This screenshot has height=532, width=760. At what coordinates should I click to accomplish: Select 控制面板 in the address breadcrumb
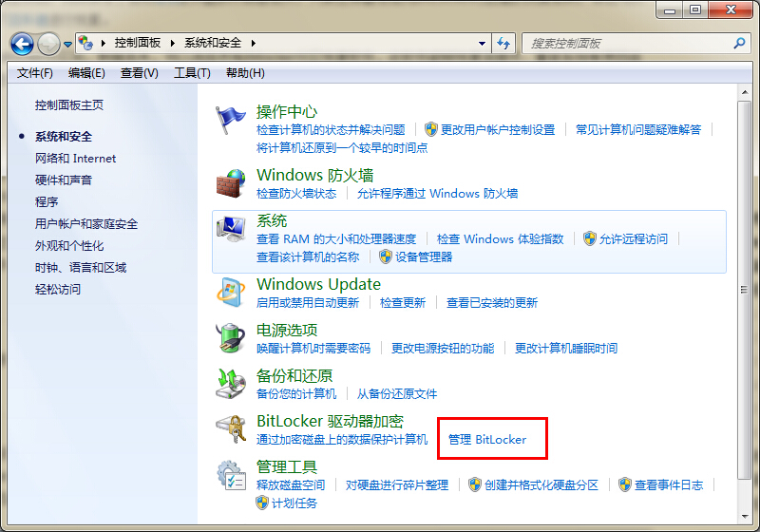coord(138,43)
